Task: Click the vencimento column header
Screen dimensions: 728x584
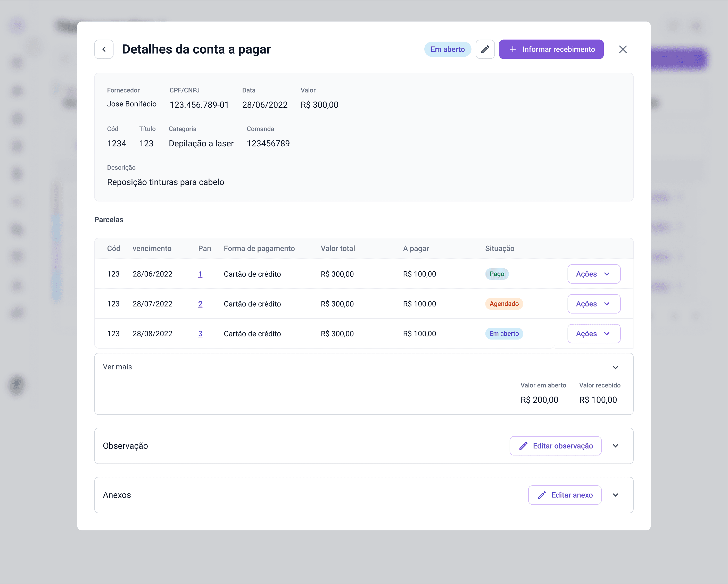Action: click(x=152, y=249)
